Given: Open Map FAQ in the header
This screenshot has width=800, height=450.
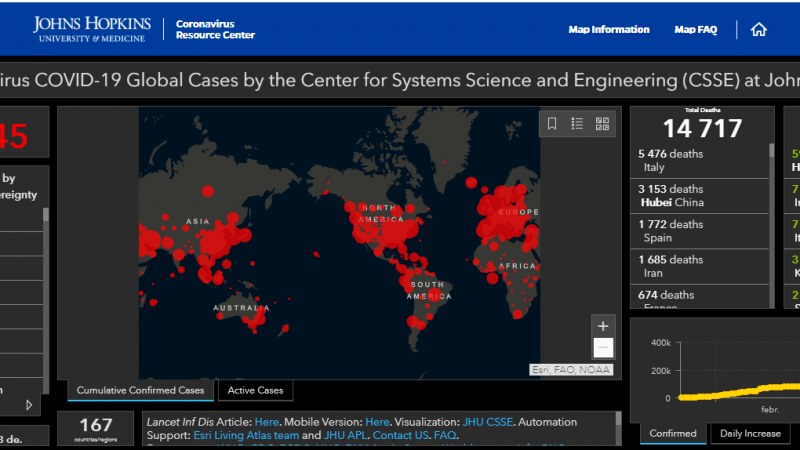Looking at the screenshot, I should coord(695,30).
